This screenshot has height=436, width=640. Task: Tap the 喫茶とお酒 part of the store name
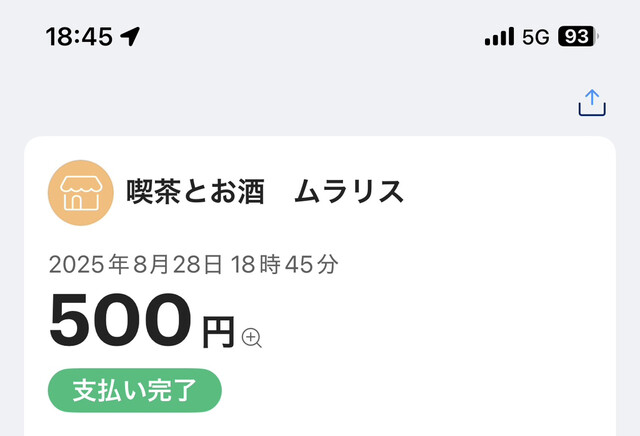pos(195,192)
